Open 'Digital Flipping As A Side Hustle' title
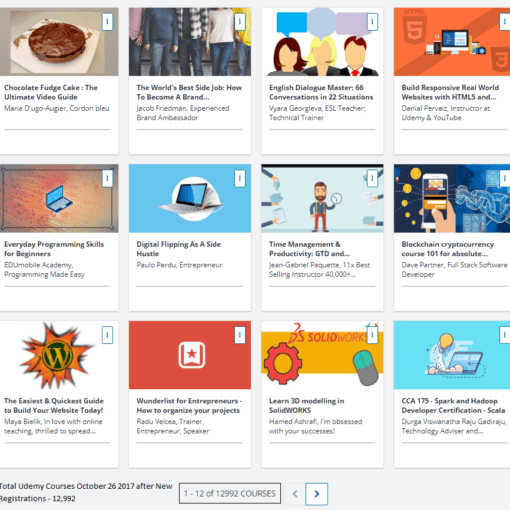The width and height of the screenshot is (510, 510). [x=178, y=249]
